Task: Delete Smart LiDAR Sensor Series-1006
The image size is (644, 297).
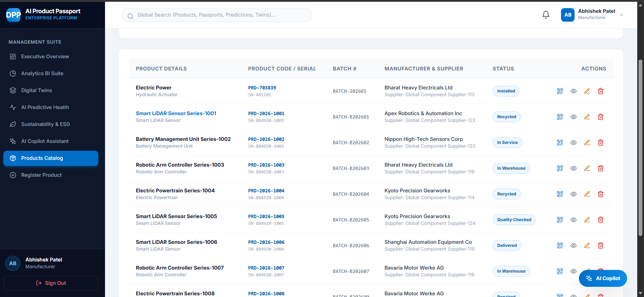Action: pos(601,246)
